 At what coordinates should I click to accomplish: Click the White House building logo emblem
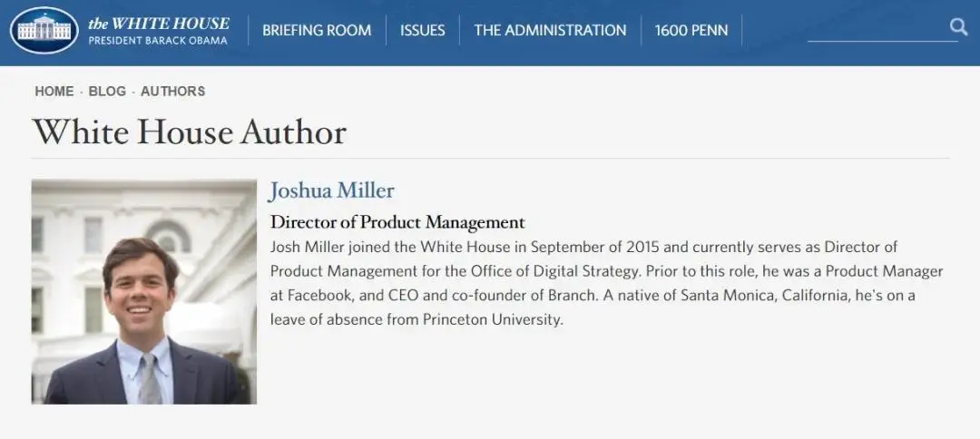[44, 30]
